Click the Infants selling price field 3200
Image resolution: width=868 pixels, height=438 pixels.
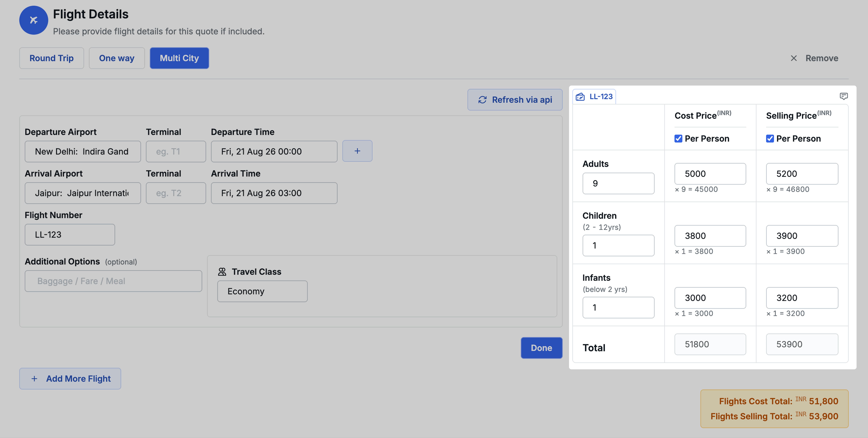pyautogui.click(x=802, y=298)
